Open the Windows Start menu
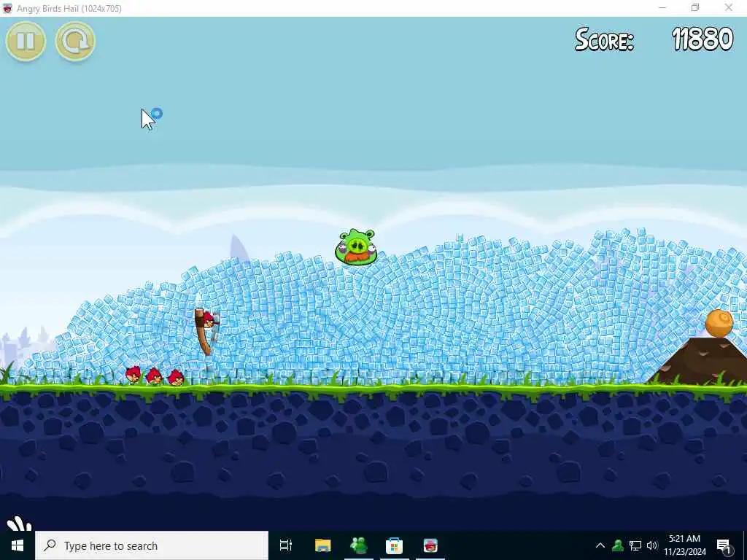 (x=18, y=545)
